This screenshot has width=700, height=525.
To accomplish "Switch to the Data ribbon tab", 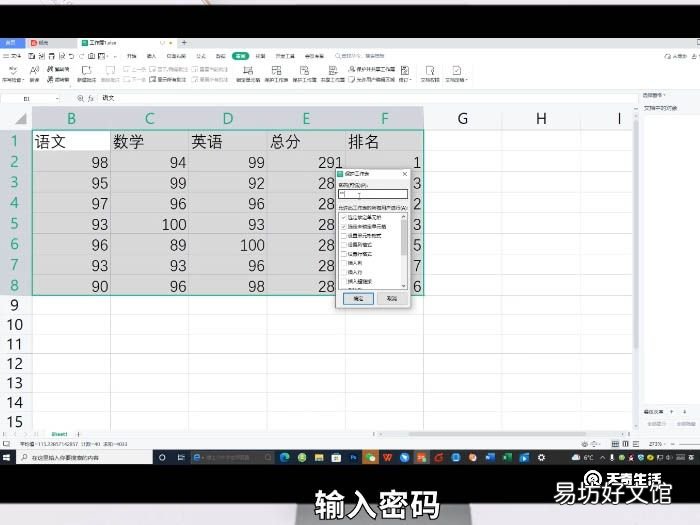I will 221,56.
